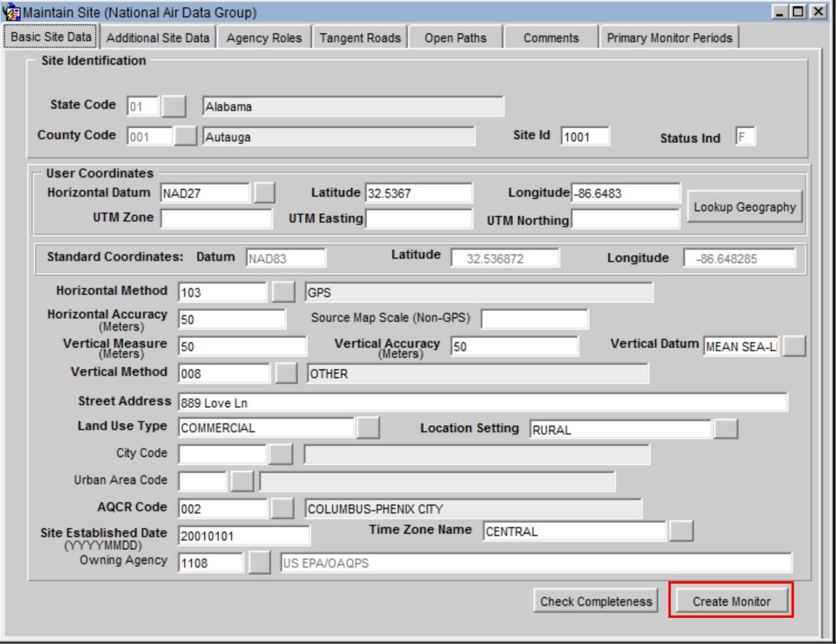Click the Check Completeness button
This screenshot has width=836, height=644.
click(596, 600)
